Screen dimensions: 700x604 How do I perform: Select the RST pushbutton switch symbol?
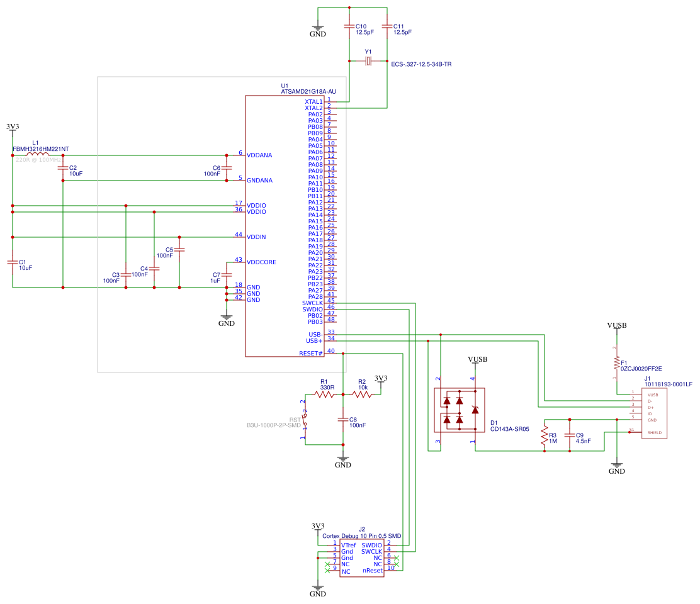point(305,419)
